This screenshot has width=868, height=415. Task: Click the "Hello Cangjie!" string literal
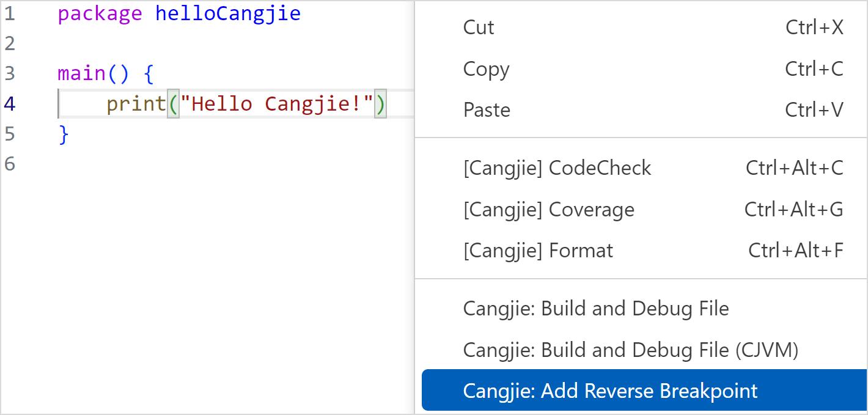(275, 104)
